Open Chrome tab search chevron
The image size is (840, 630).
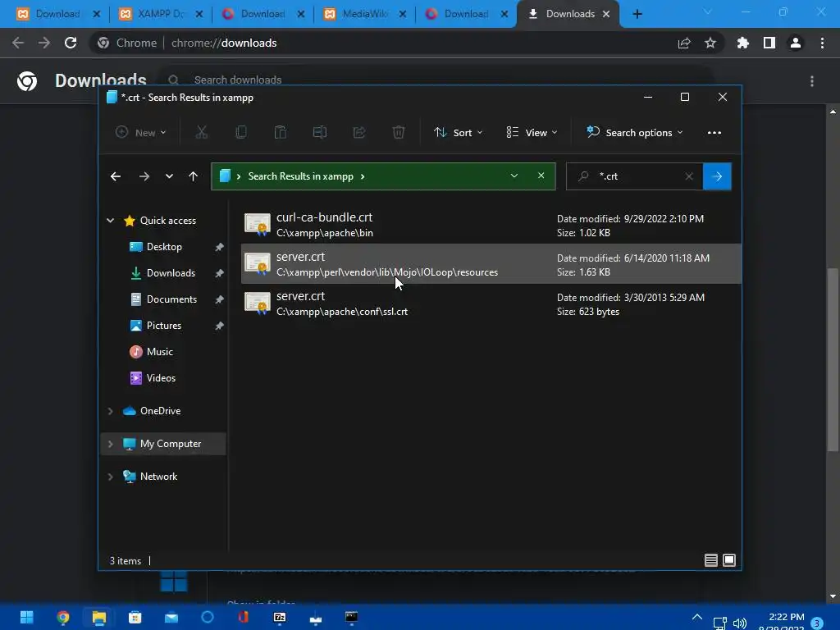click(x=707, y=11)
